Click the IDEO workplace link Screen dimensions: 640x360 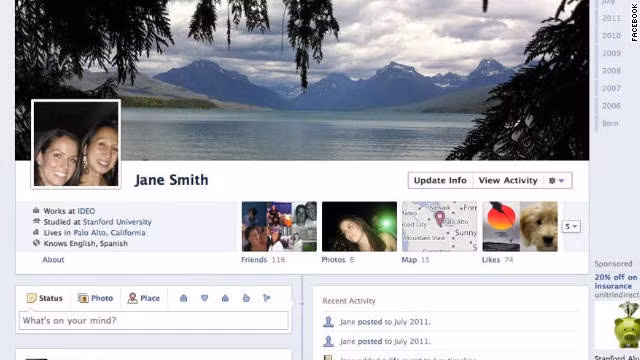click(x=86, y=211)
